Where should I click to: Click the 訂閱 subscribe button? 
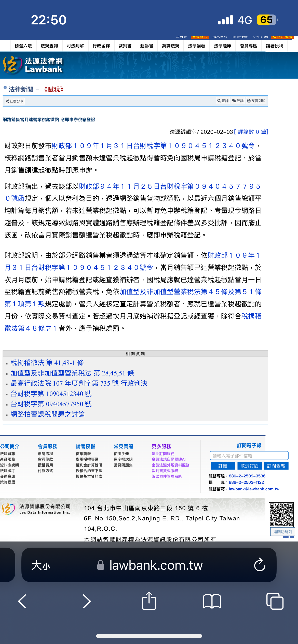223,466
